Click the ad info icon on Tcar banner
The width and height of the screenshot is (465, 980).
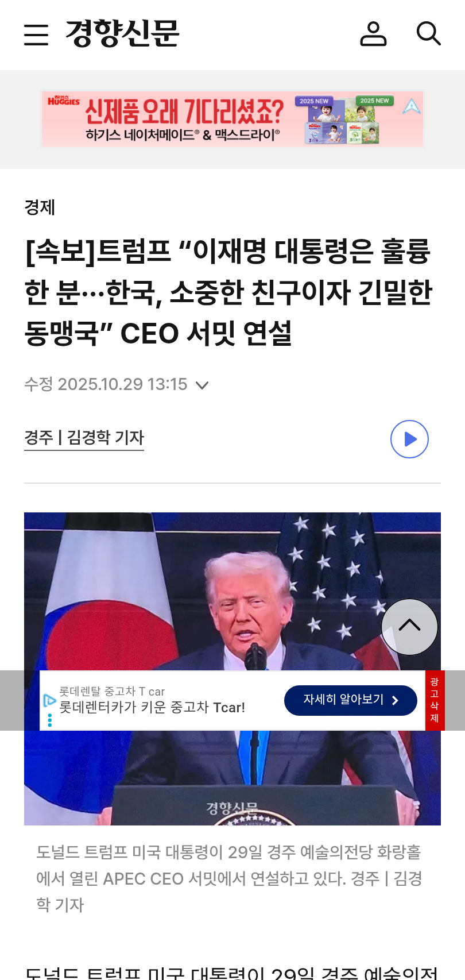[49, 700]
